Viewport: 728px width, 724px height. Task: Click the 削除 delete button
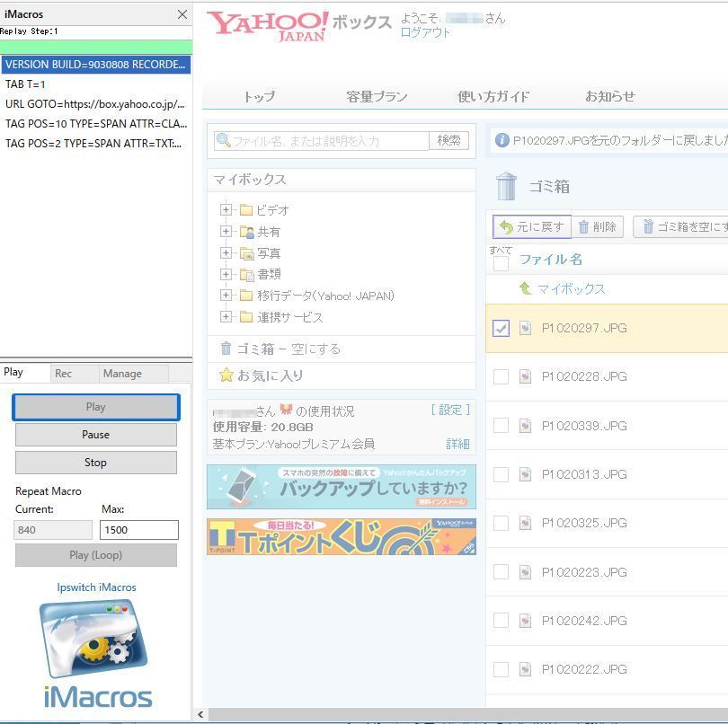597,227
